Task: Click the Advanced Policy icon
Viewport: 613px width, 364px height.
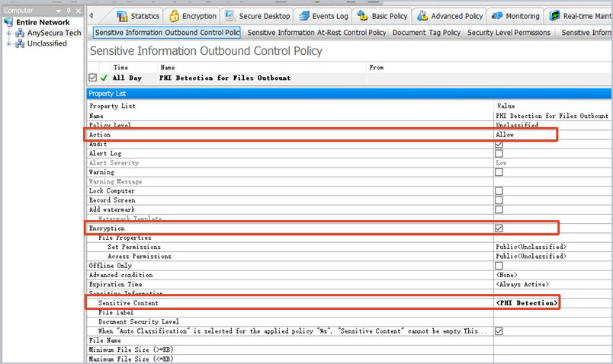Action: coord(422,16)
